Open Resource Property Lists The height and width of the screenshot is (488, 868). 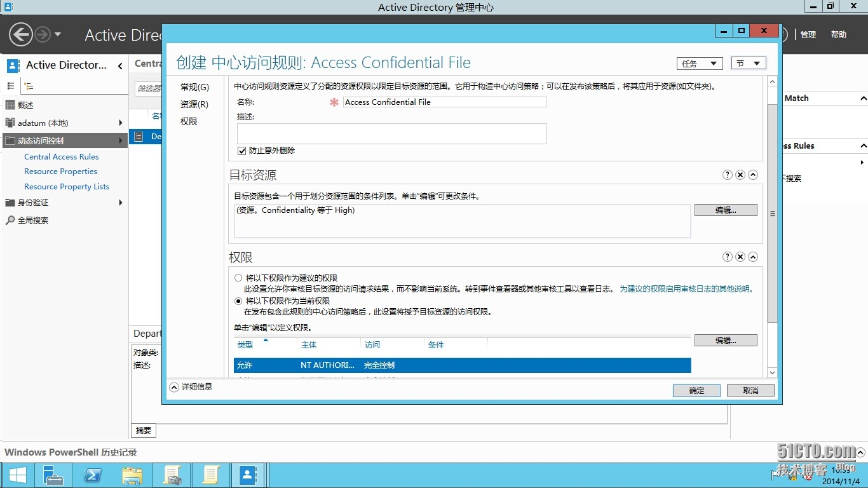67,187
